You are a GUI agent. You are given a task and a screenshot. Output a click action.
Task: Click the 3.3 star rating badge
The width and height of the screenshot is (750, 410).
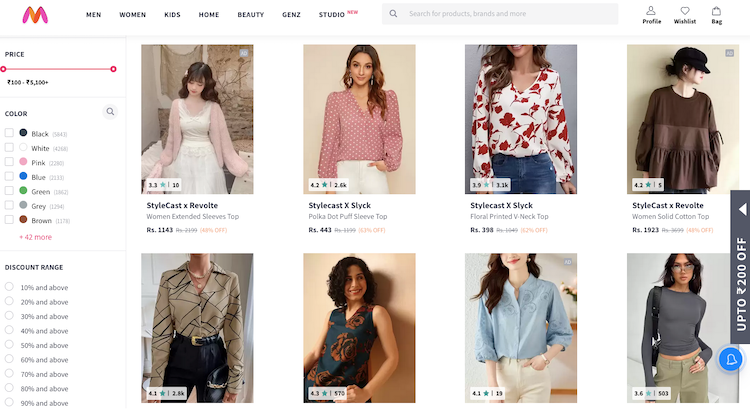[164, 185]
